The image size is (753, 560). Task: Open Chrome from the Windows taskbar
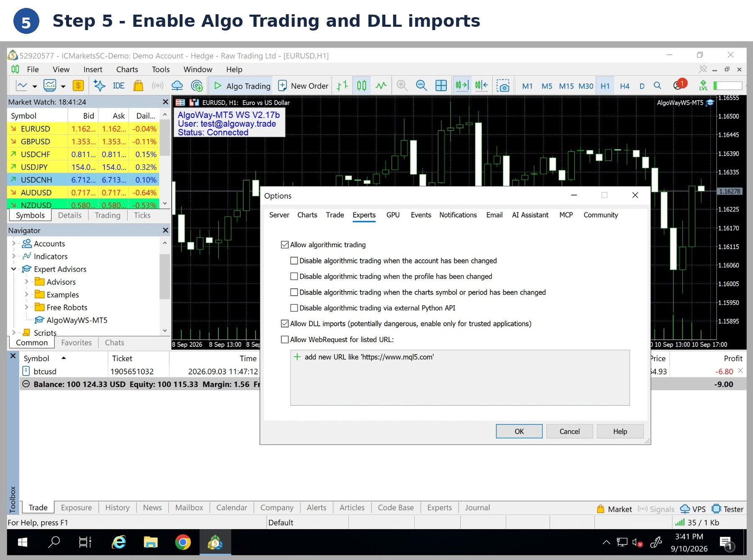183,542
